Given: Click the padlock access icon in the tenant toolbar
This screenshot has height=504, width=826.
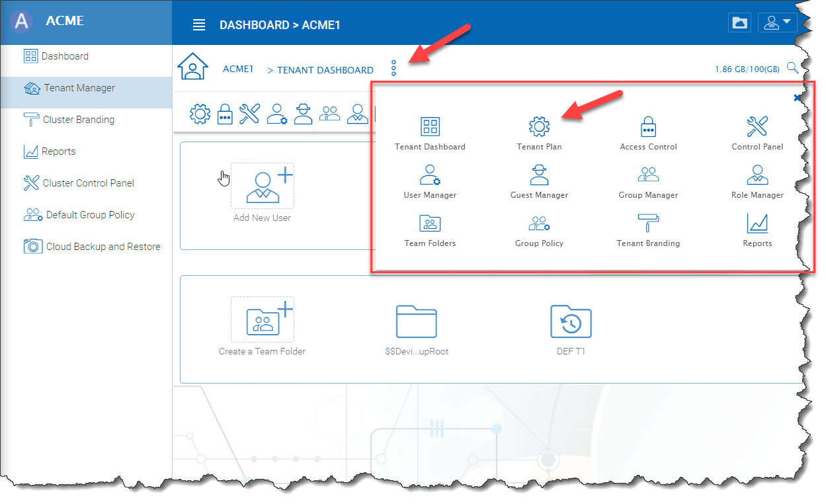Looking at the screenshot, I should pyautogui.click(x=226, y=114).
